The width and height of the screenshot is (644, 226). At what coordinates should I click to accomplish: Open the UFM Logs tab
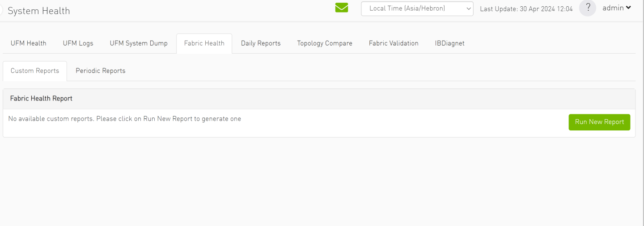pos(78,43)
